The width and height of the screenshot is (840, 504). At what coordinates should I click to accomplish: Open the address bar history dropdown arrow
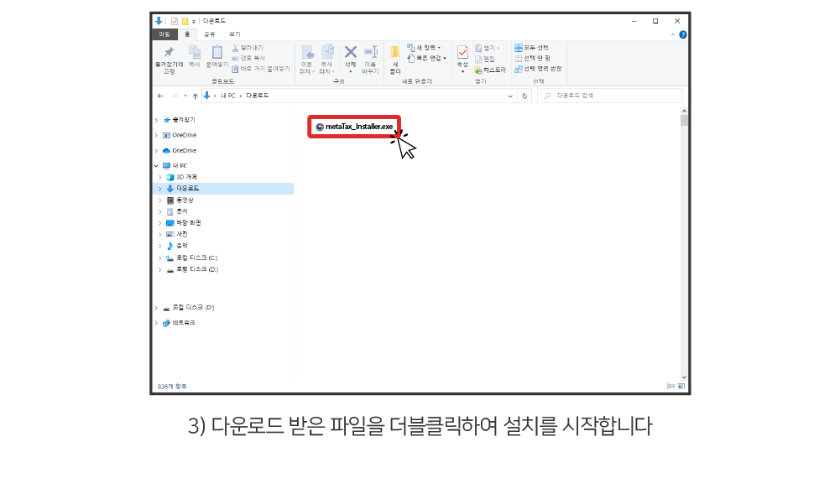pos(510,96)
